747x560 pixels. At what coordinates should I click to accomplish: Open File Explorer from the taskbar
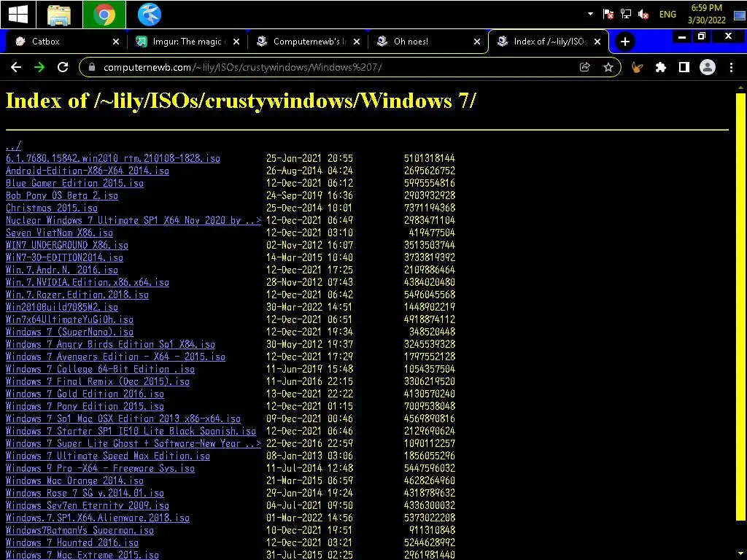(x=59, y=15)
